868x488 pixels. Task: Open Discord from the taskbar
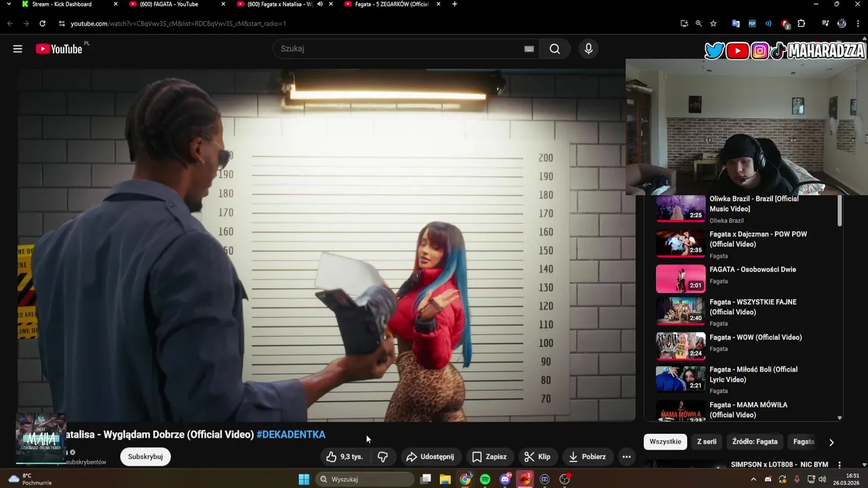[x=505, y=479]
